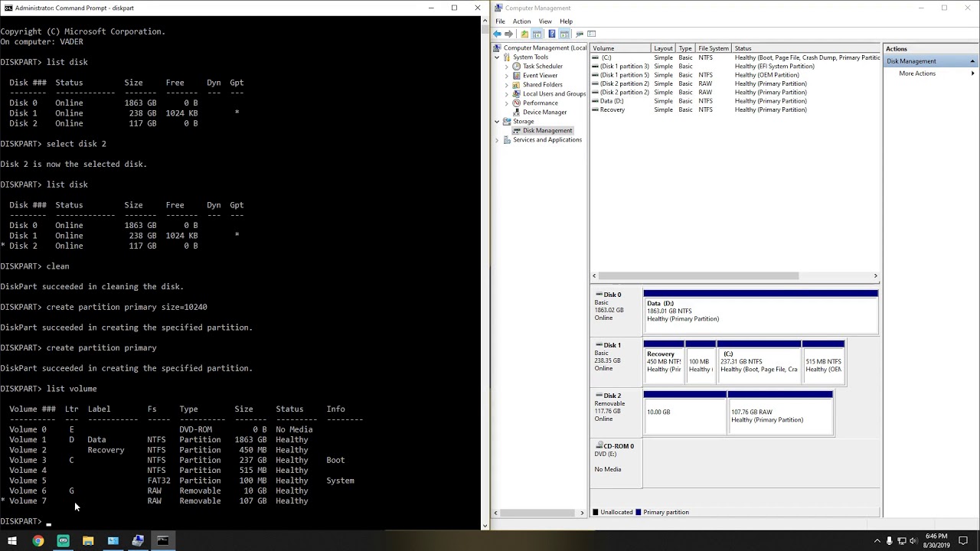Open the File menu in Computer Management
Screen dimensions: 980x551
click(500, 21)
